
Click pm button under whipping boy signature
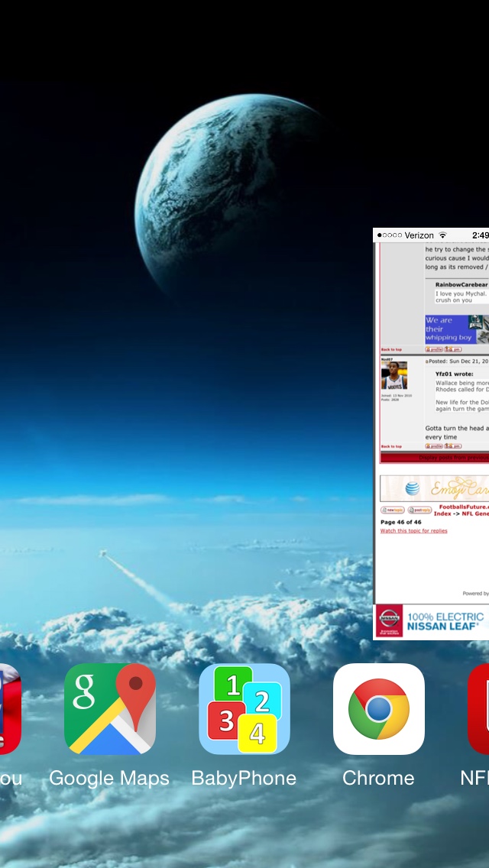point(453,349)
